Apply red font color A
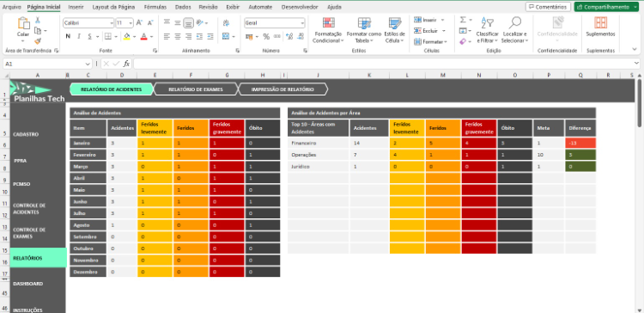 pyautogui.click(x=143, y=37)
